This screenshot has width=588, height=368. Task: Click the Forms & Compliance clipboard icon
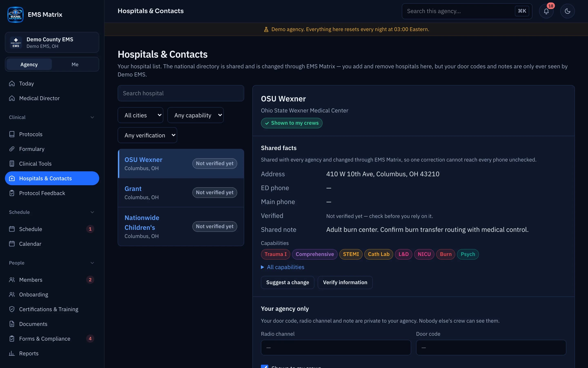coord(12,339)
